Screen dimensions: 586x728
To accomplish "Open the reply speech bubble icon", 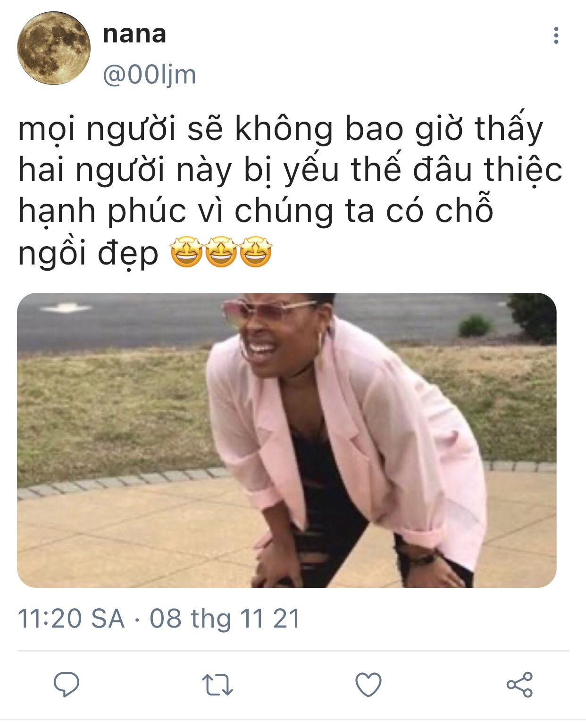I will 67,684.
